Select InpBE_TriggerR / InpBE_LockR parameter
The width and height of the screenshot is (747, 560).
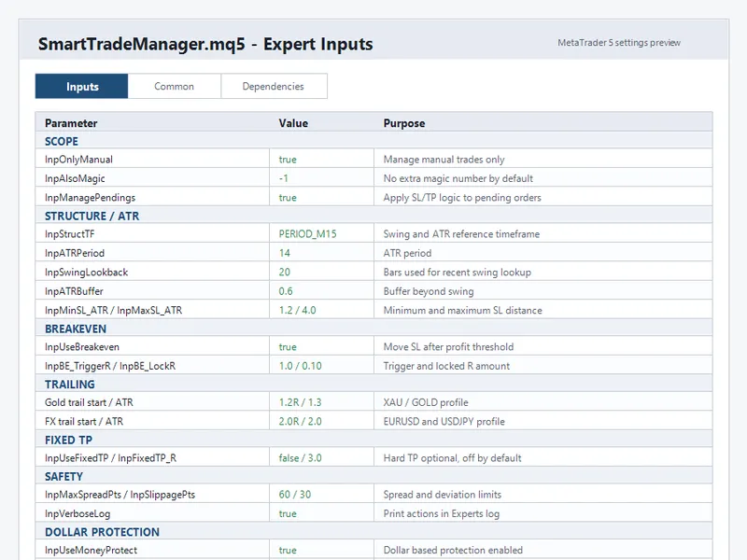(x=110, y=366)
